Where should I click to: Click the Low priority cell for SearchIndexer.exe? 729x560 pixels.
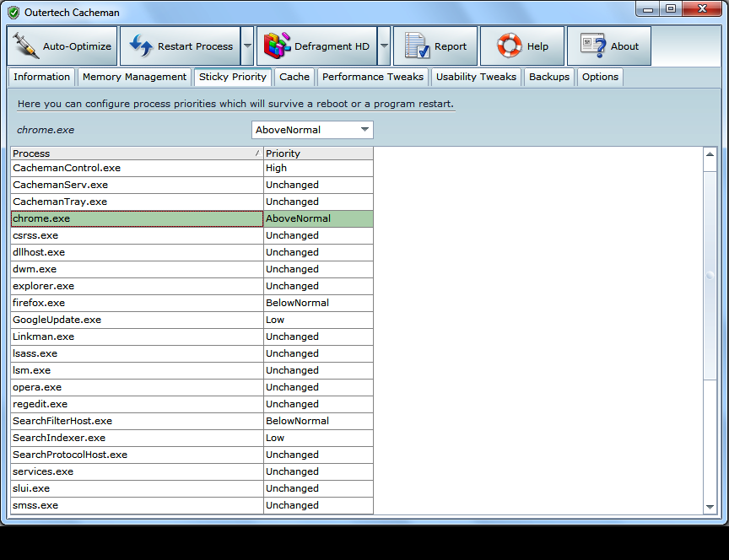click(318, 438)
